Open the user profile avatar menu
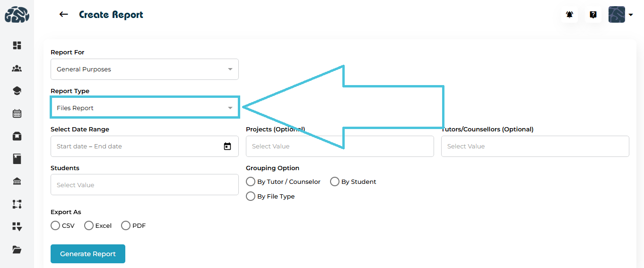This screenshot has width=644, height=268. 620,15
